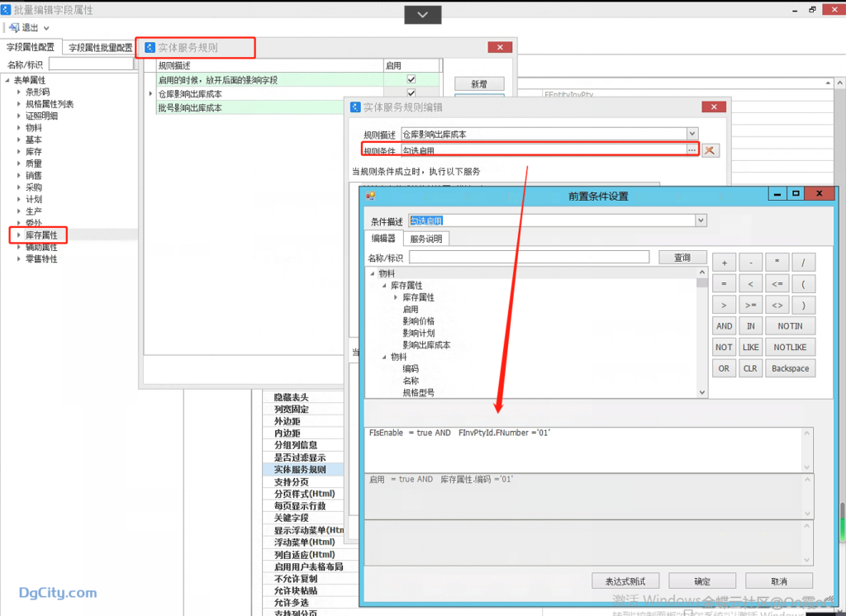Insert the not-equal <> operator

pos(777,305)
